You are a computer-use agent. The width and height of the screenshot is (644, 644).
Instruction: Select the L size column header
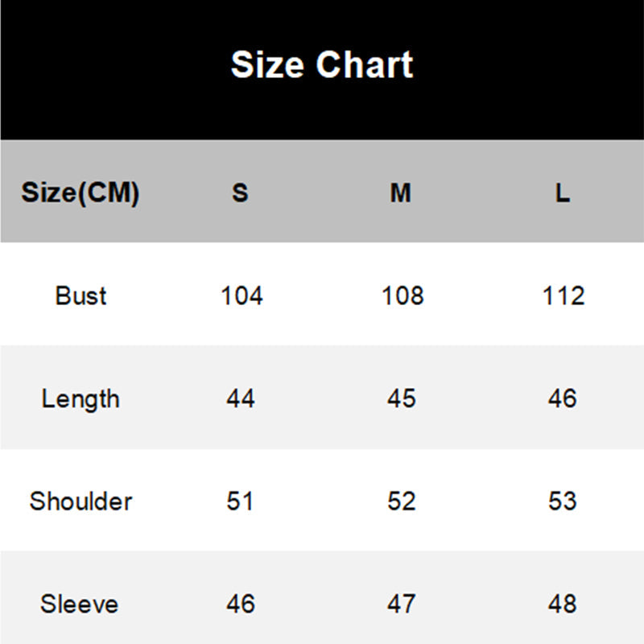pos(563,193)
